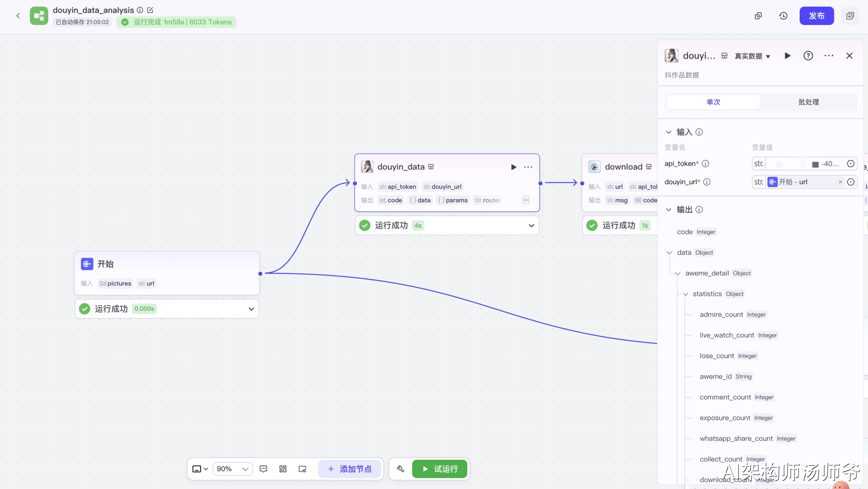Click the help question mark in panel

tap(808, 56)
